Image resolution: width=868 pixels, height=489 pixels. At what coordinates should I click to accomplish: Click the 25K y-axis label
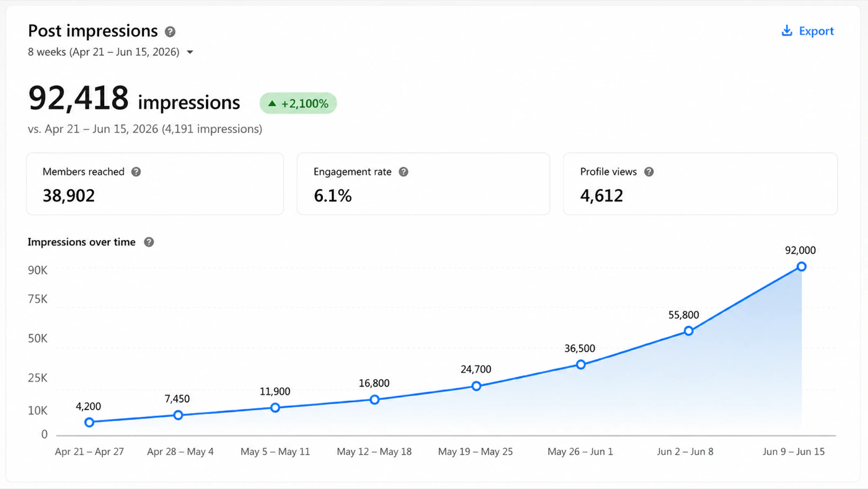[37, 378]
